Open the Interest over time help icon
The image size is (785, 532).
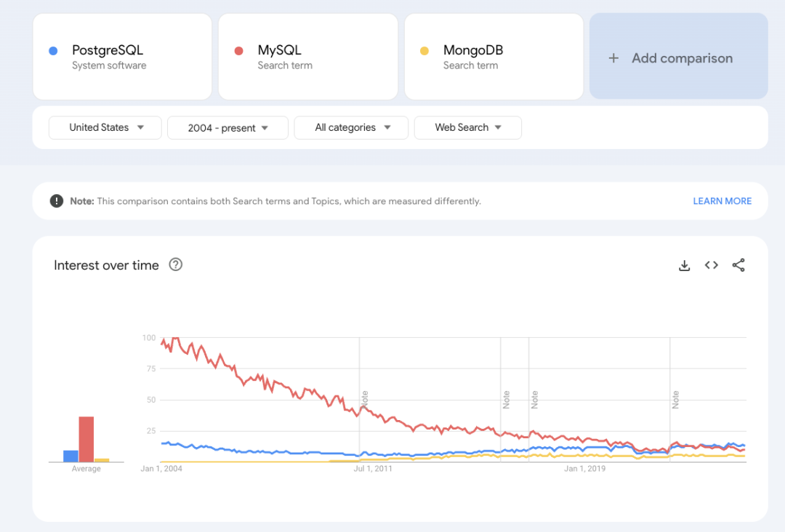coord(175,265)
